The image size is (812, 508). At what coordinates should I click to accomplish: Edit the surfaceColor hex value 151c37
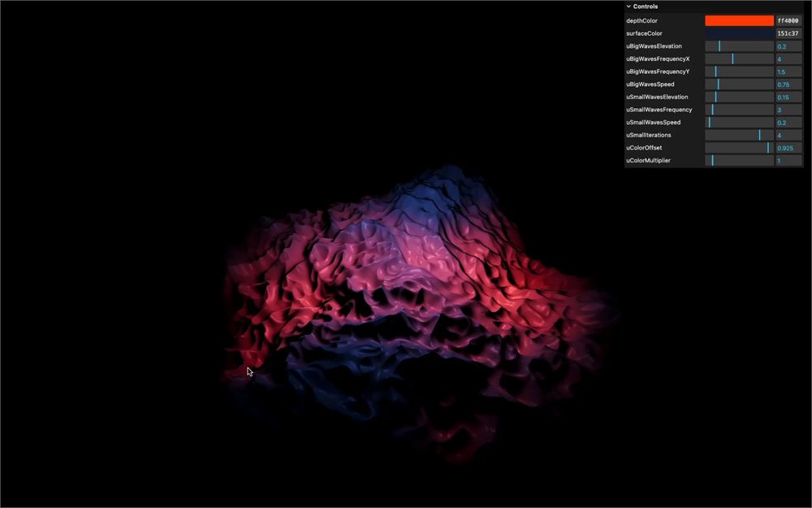click(788, 33)
